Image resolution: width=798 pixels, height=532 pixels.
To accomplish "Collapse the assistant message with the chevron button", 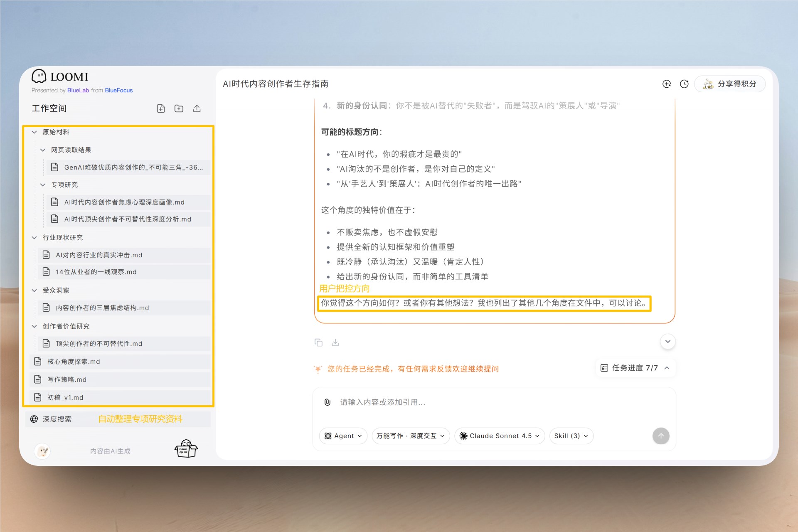I will pyautogui.click(x=667, y=341).
